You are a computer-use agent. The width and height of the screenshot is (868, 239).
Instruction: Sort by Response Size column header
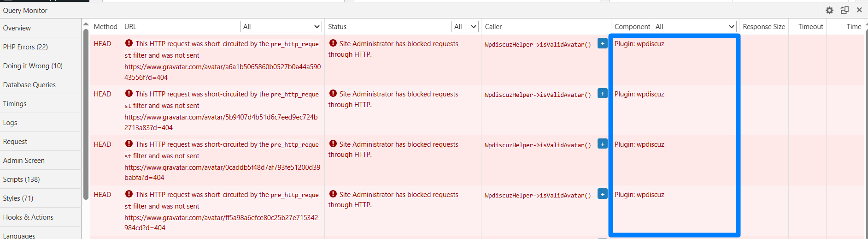point(764,27)
